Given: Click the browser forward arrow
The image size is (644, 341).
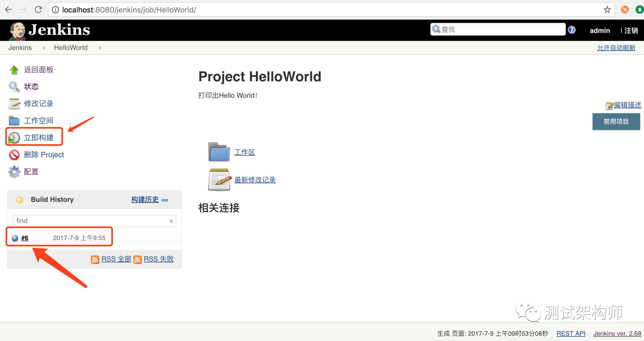Looking at the screenshot, I should [x=23, y=10].
